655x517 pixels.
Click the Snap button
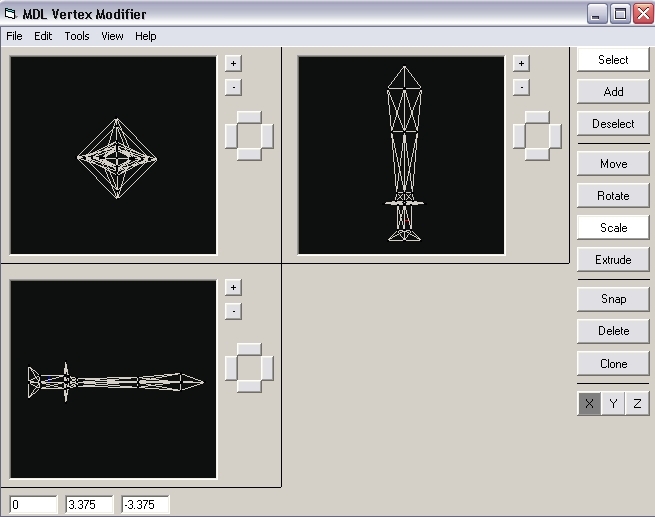point(613,299)
